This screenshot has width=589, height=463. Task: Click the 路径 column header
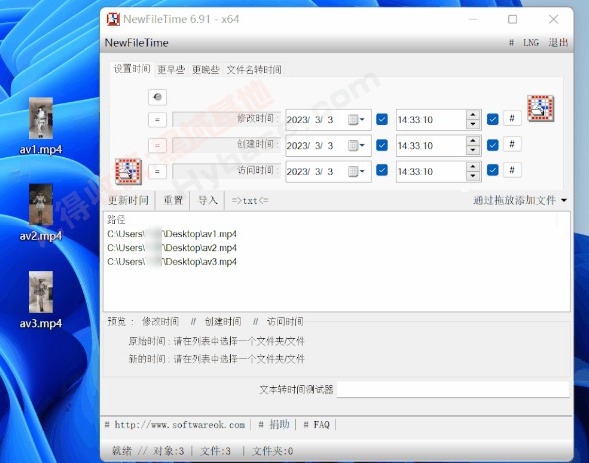pos(116,220)
